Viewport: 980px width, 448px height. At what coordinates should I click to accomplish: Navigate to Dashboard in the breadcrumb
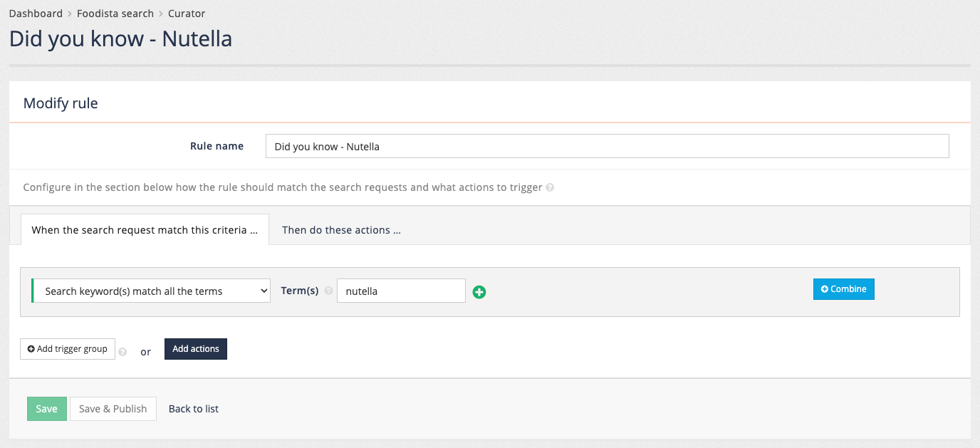click(x=36, y=13)
